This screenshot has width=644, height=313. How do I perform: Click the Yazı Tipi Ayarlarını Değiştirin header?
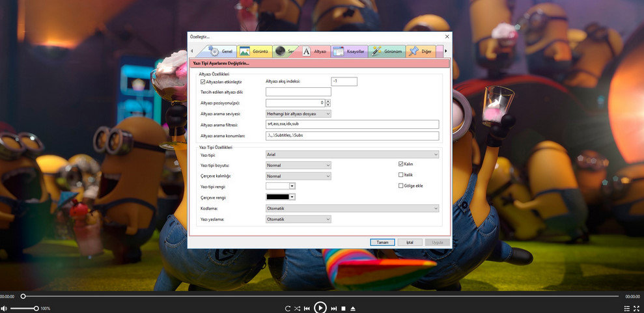pos(319,63)
